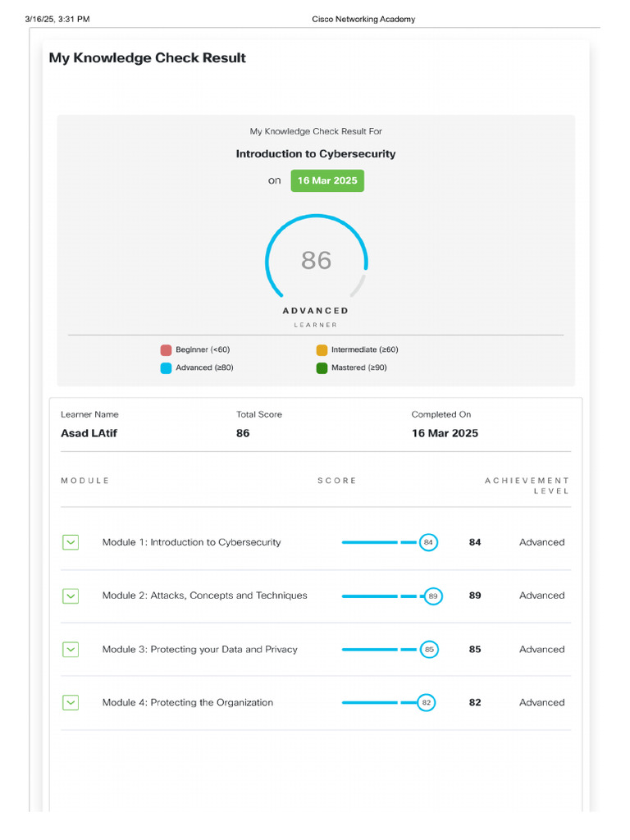Click the Module 2: Attacks, Concepts and Techniques title

pyautogui.click(x=204, y=596)
